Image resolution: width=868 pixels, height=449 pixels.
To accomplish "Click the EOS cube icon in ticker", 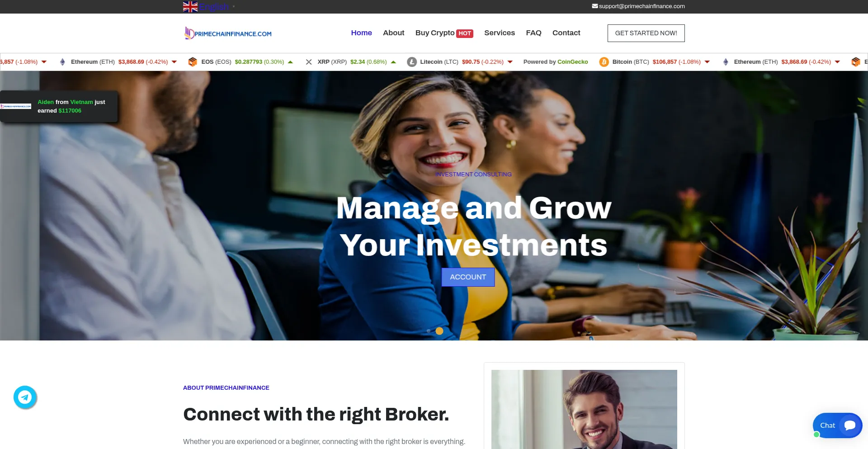I will [x=193, y=62].
